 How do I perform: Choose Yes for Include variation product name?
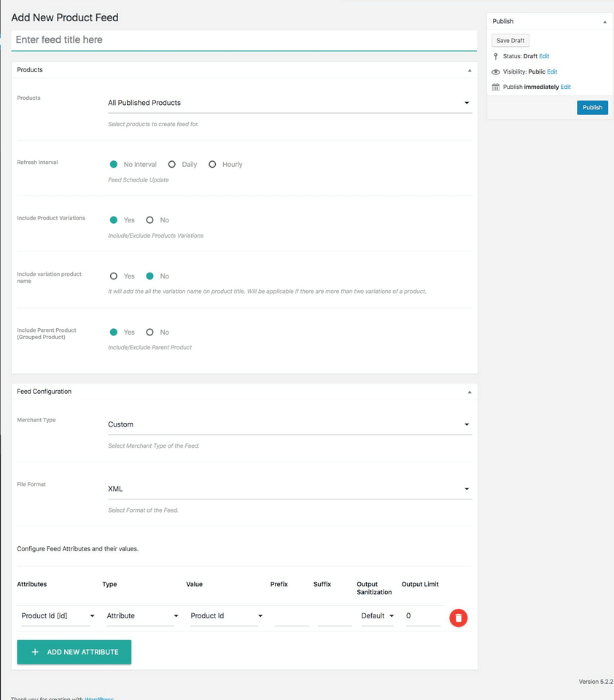point(114,276)
